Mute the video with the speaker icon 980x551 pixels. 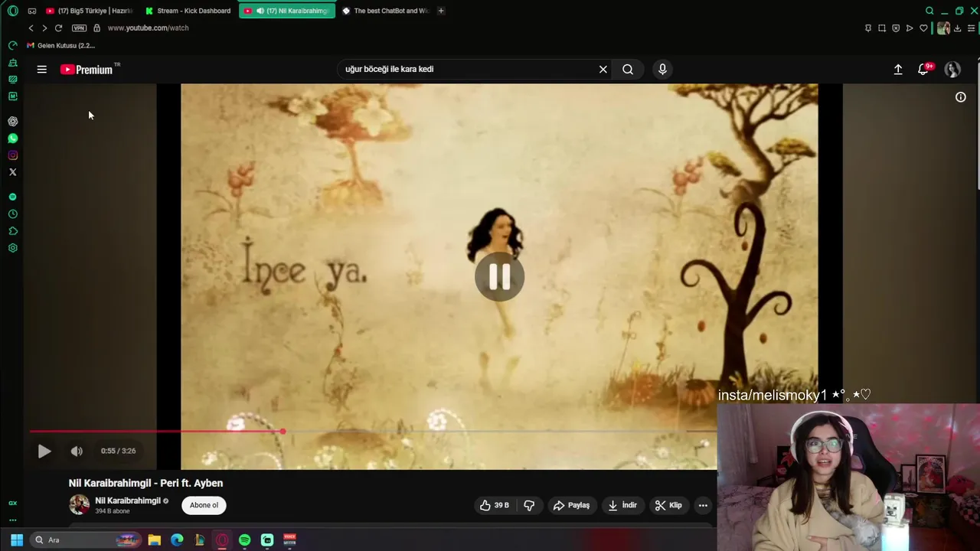(x=77, y=451)
